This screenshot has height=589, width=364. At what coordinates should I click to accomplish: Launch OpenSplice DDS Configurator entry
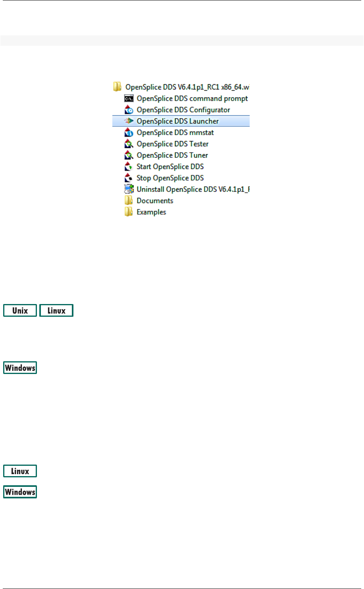pyautogui.click(x=183, y=110)
